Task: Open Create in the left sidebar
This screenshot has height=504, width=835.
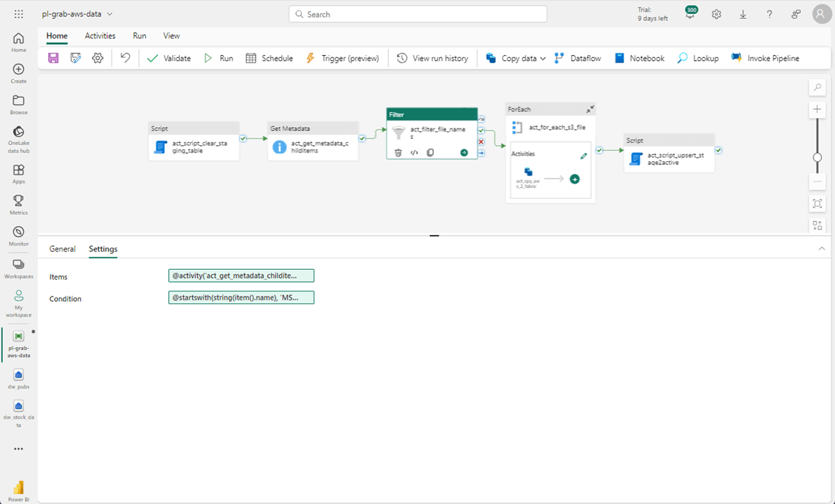Action: point(19,74)
